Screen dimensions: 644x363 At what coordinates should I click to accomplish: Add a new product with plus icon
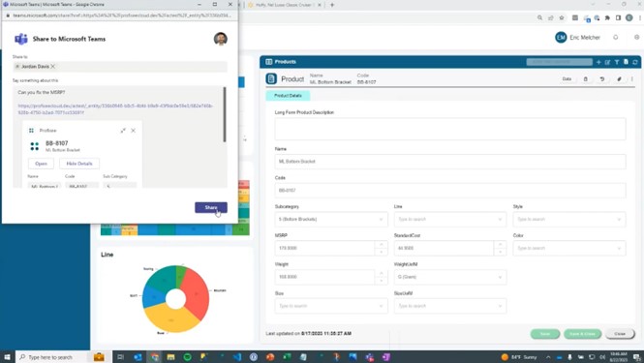point(598,62)
